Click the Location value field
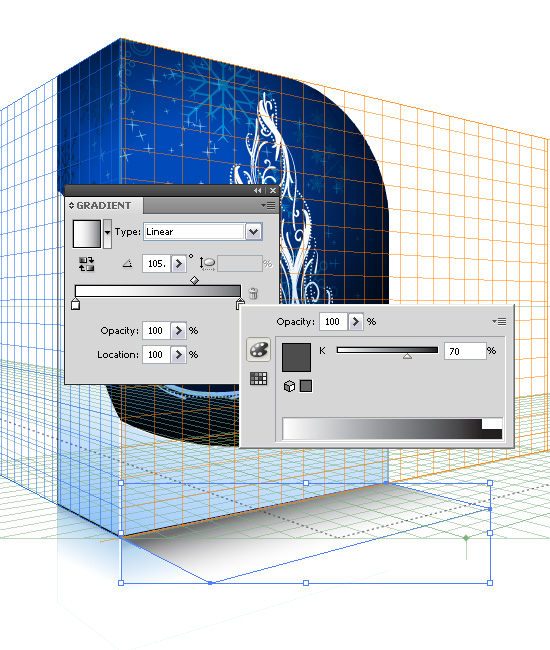550x650 pixels. (x=156, y=355)
